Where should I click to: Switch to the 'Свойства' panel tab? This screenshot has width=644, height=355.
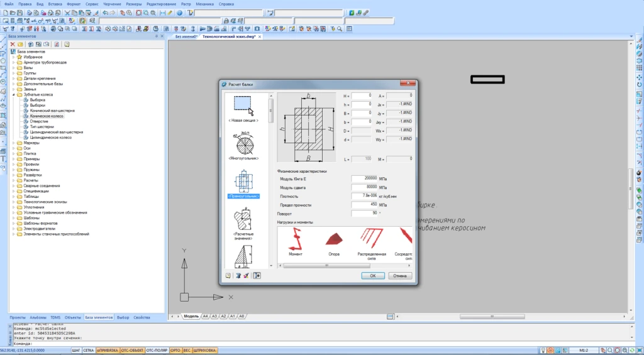[x=142, y=317]
